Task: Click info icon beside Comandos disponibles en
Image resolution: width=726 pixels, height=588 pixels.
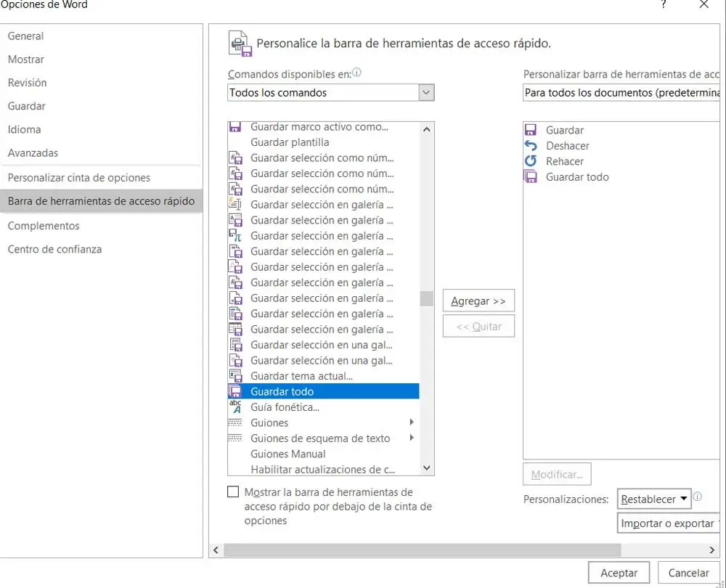Action: [x=356, y=72]
